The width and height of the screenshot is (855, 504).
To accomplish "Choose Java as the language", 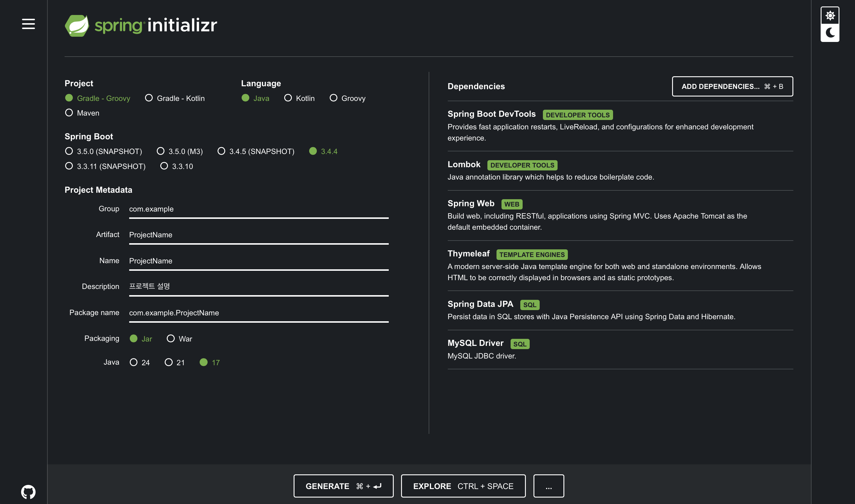I will click(255, 98).
